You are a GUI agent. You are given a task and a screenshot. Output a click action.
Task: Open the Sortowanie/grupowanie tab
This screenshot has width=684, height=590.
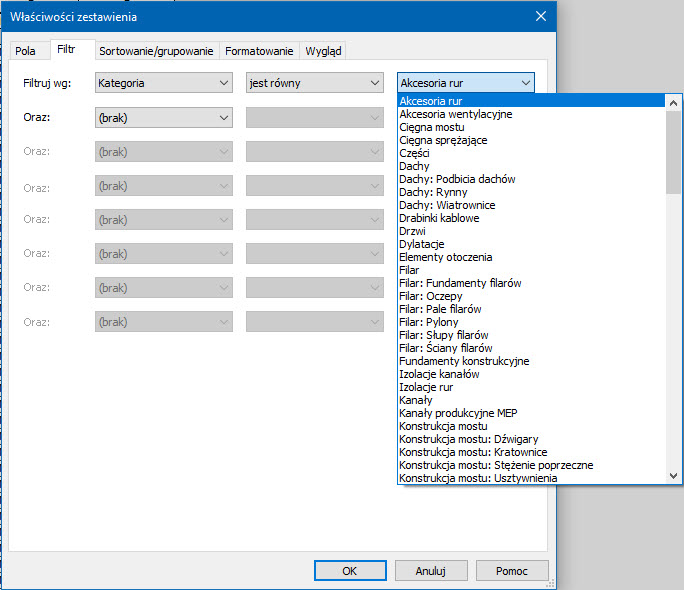(x=157, y=51)
